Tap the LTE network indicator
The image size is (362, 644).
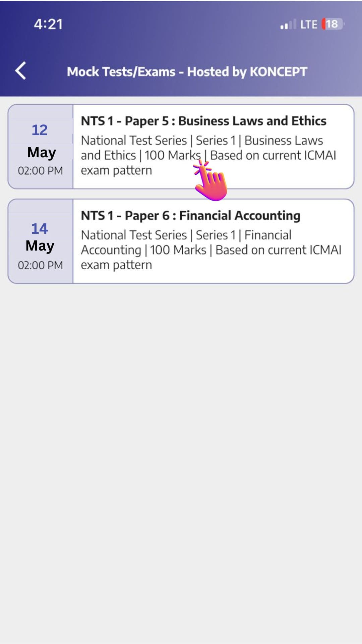309,24
